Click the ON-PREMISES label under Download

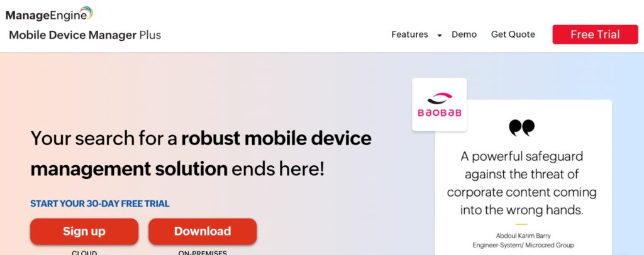click(203, 252)
